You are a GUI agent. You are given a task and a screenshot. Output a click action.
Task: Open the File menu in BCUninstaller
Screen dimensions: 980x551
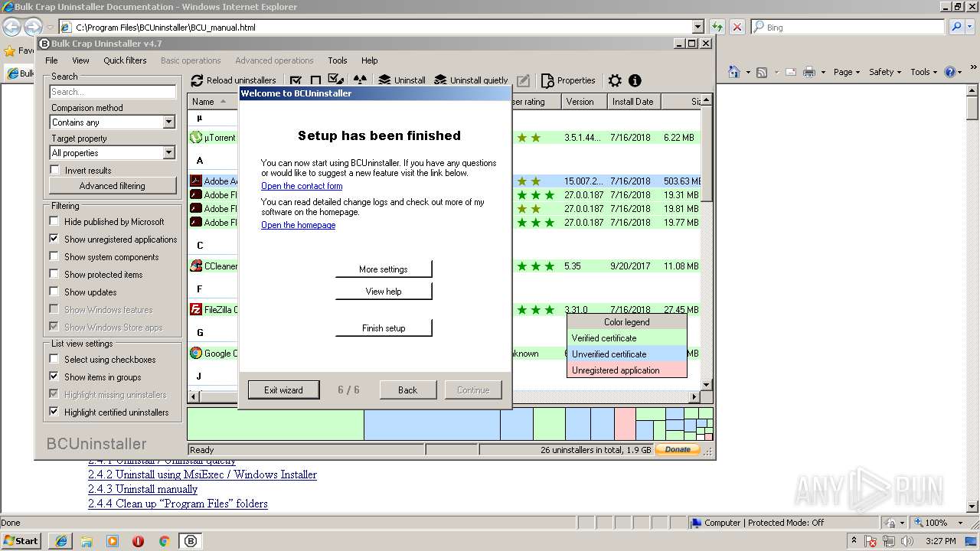point(51,60)
